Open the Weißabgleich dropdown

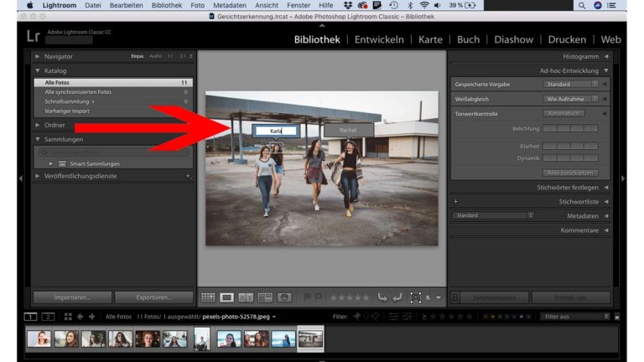(571, 98)
